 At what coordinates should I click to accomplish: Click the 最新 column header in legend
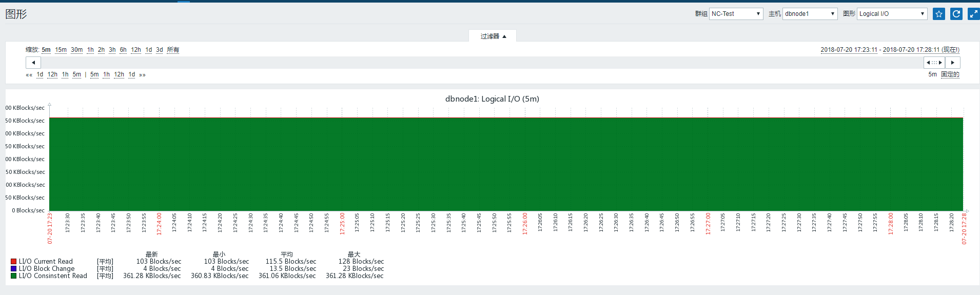(152, 254)
